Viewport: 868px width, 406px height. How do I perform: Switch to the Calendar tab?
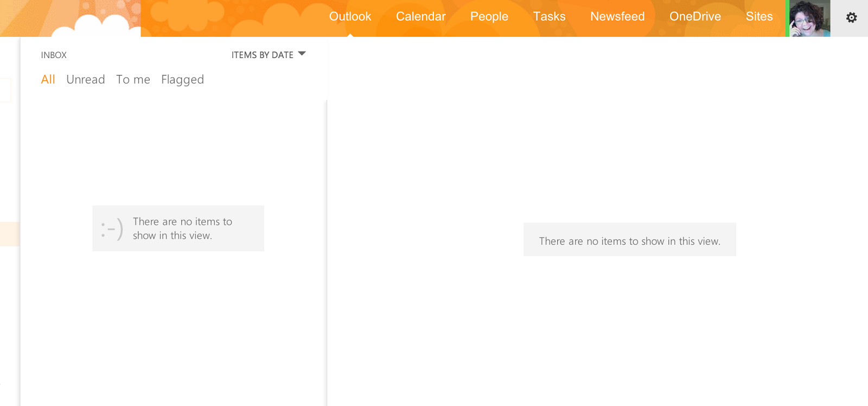(x=420, y=17)
